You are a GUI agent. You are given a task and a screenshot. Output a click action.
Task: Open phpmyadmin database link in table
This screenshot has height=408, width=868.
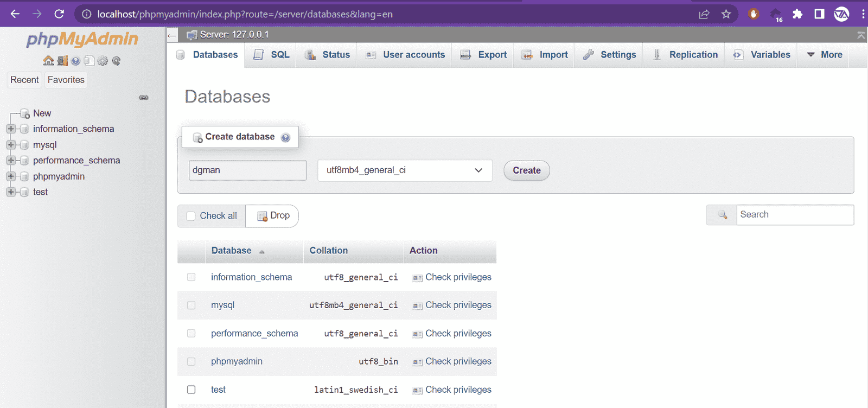(237, 361)
